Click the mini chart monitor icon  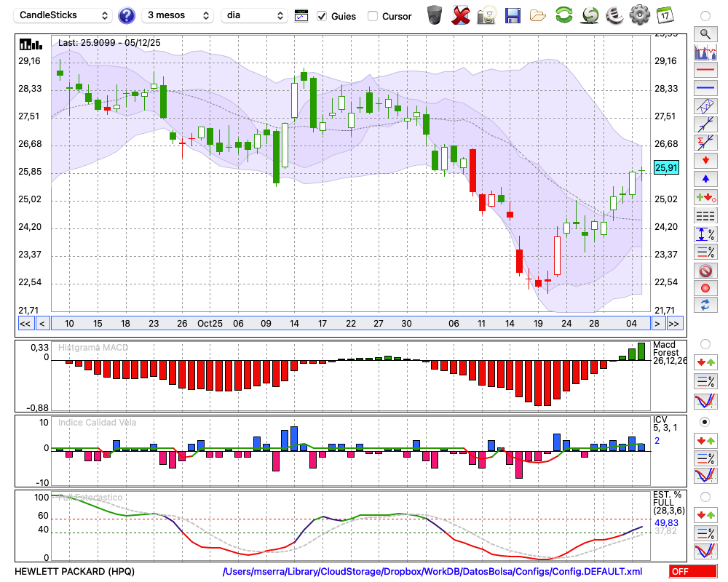click(301, 16)
